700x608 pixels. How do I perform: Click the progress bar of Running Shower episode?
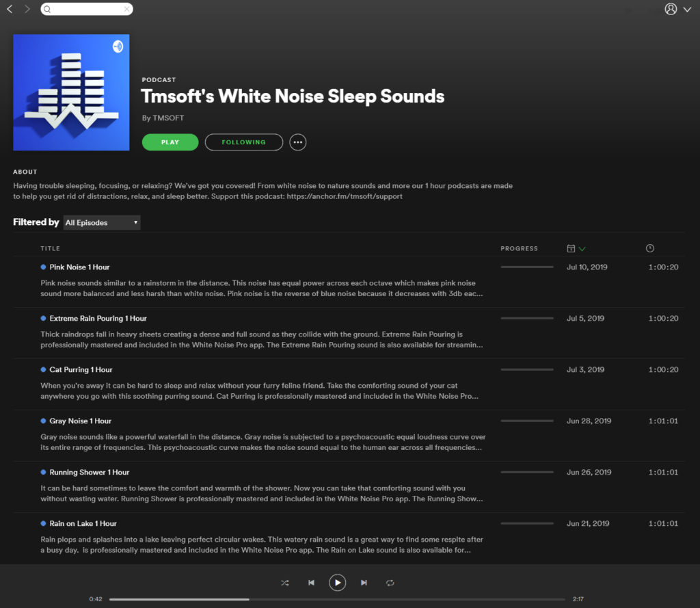tap(527, 472)
